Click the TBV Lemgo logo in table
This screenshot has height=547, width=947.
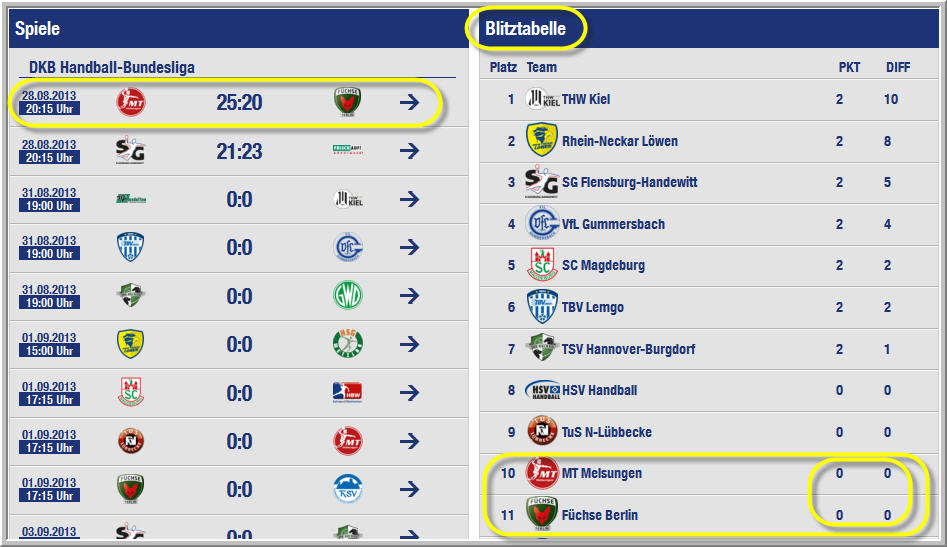coord(542,307)
